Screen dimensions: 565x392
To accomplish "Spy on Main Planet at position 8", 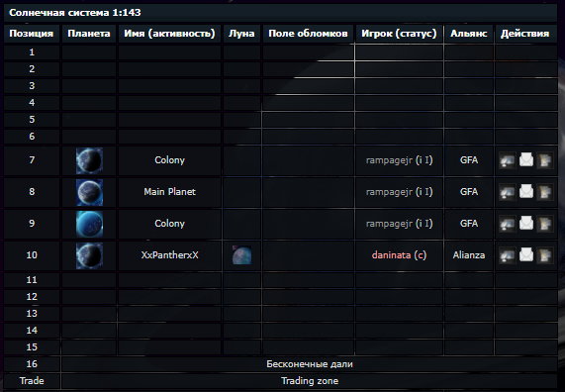I will 508,192.
